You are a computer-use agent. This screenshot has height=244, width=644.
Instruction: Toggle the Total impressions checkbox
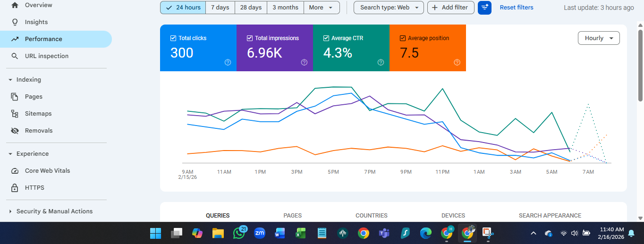(250, 38)
